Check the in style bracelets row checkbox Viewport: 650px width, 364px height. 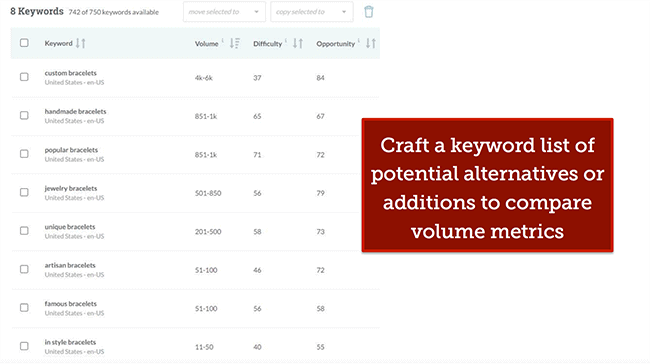point(24,346)
